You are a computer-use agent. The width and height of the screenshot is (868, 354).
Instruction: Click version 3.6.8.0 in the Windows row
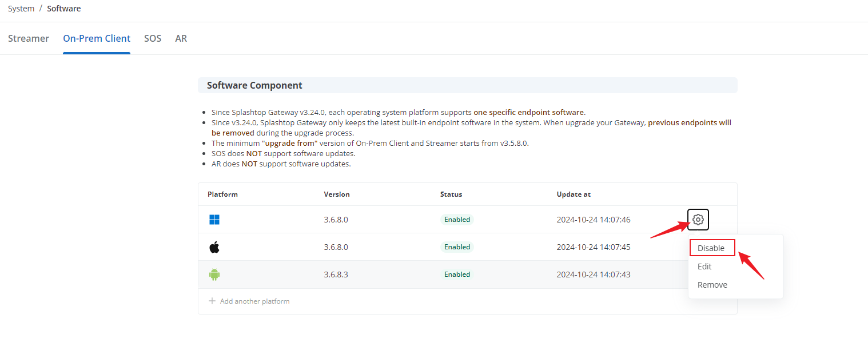point(336,220)
